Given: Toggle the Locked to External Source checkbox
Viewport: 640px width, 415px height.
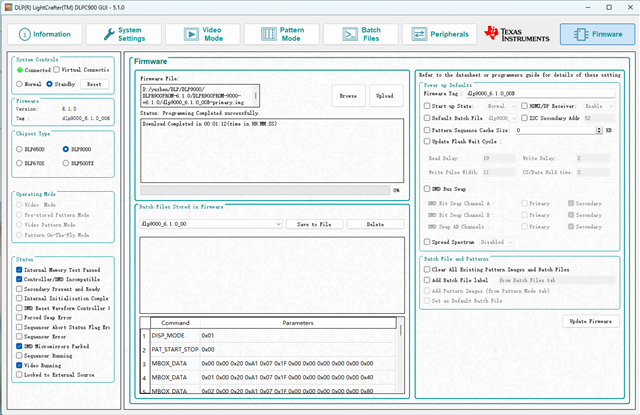Looking at the screenshot, I should coord(19,375).
